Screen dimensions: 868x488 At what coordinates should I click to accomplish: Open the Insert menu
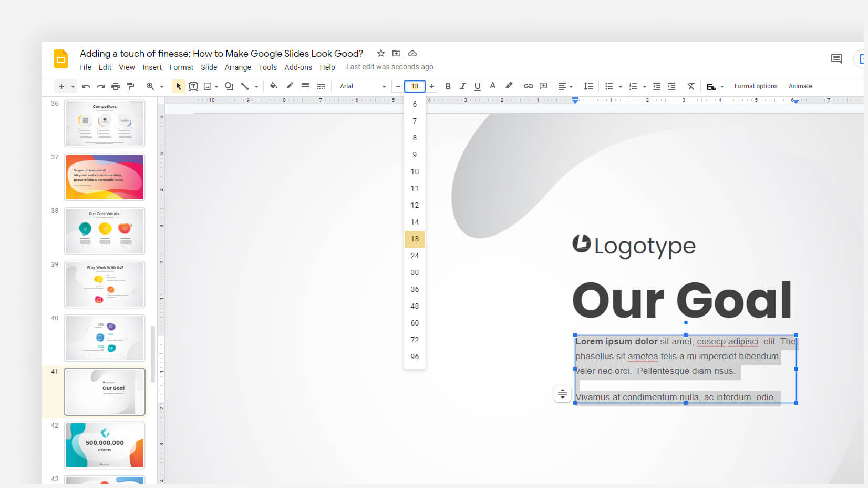[x=152, y=67]
